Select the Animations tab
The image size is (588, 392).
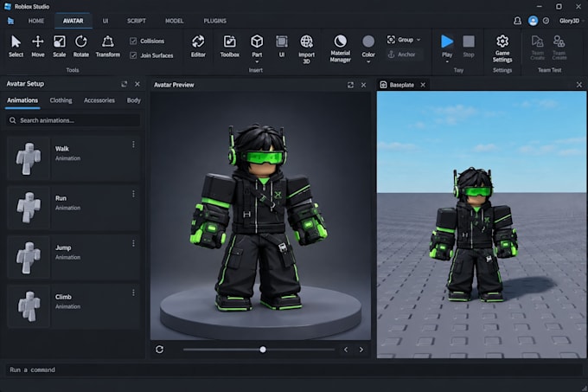point(22,100)
